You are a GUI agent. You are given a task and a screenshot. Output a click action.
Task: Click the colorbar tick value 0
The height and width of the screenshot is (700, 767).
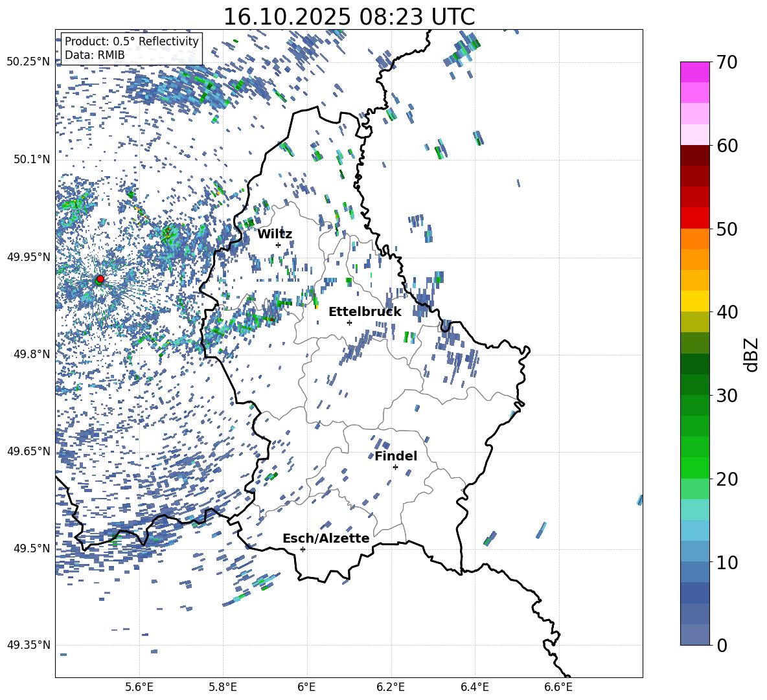coord(722,645)
